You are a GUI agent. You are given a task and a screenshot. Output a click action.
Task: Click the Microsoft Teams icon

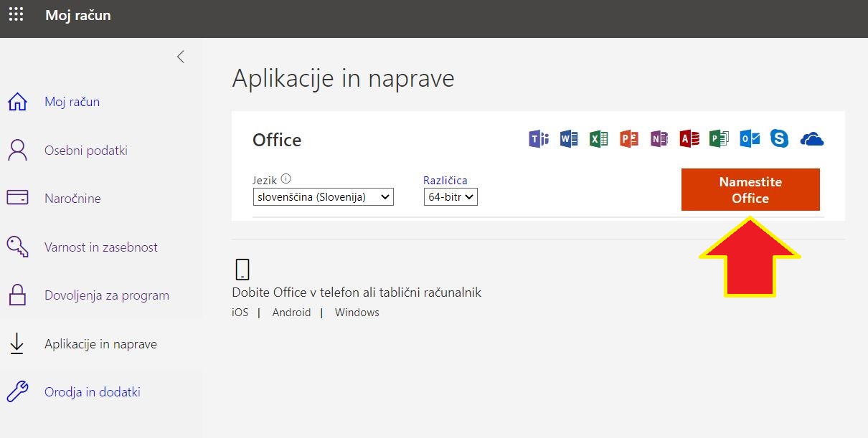pos(538,139)
